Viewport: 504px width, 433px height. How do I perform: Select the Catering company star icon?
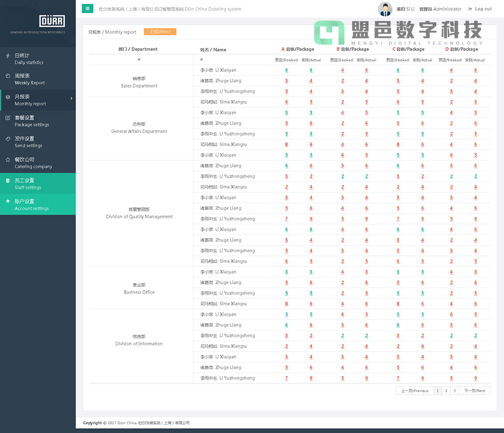point(7,160)
